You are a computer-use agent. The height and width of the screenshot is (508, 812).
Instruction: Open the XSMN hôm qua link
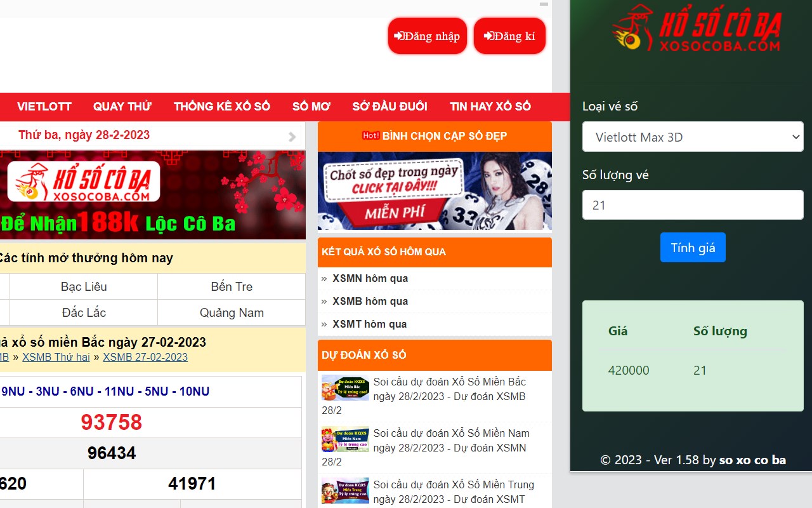[370, 278]
